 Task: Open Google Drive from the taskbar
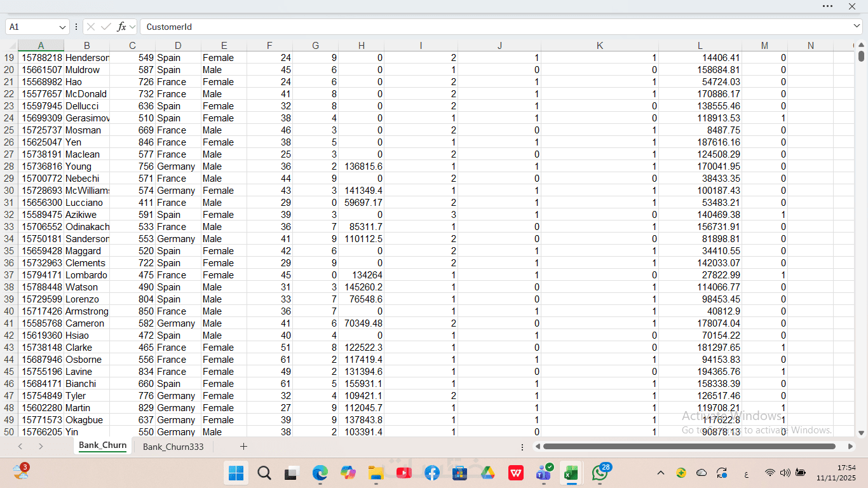pos(487,473)
